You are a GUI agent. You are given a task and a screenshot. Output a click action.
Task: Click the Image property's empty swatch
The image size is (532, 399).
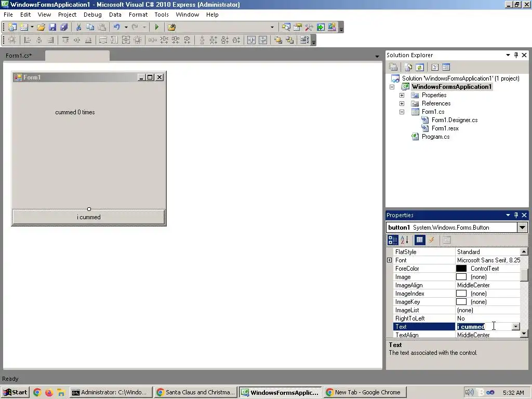point(461,277)
